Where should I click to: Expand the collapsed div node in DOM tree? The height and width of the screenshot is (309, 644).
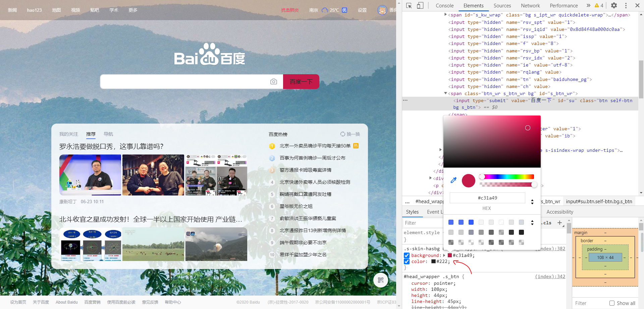tap(431, 178)
